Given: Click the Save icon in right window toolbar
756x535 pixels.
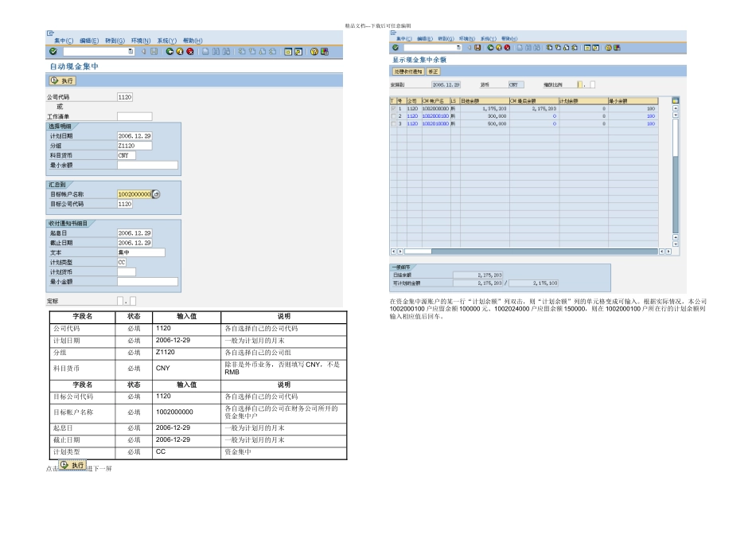Looking at the screenshot, I should pos(477,48).
